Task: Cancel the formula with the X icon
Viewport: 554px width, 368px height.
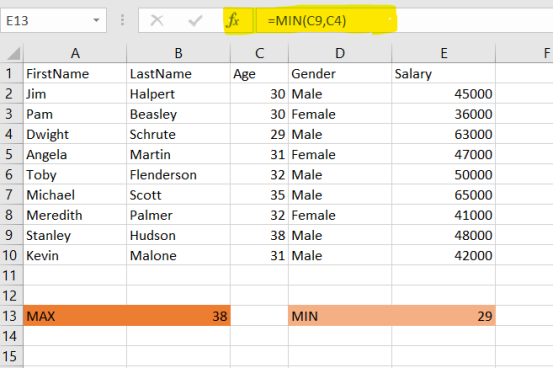Action: (x=157, y=20)
